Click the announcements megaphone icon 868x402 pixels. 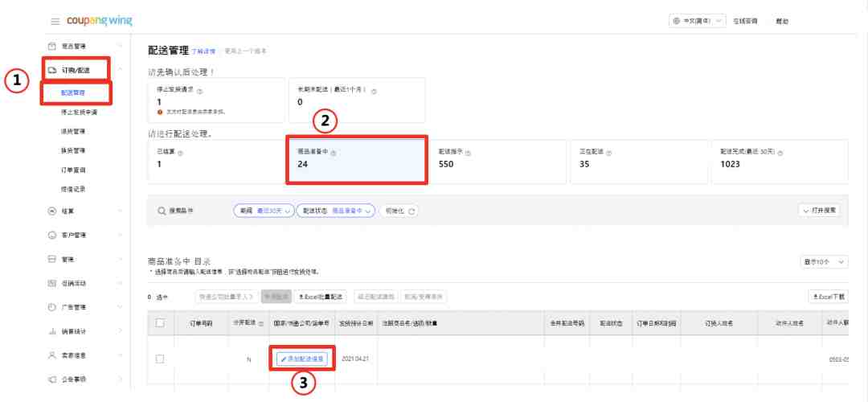point(52,379)
